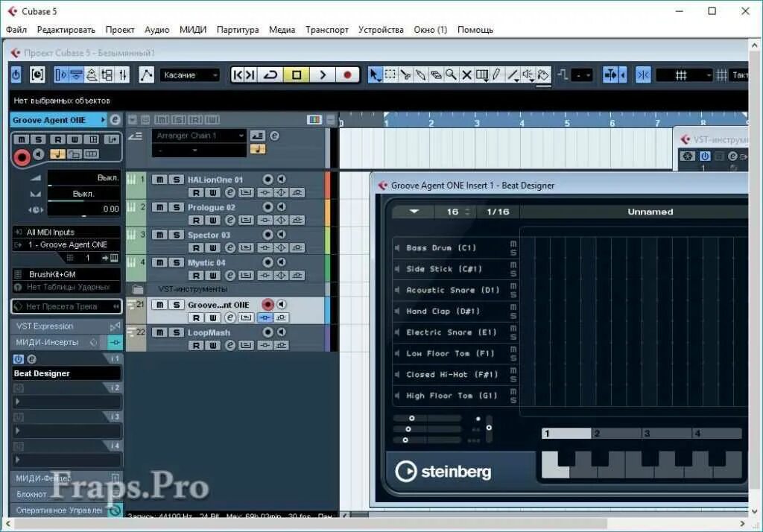Select pattern bank 2 in Beat Designer
The width and height of the screenshot is (763, 532).
click(x=616, y=433)
